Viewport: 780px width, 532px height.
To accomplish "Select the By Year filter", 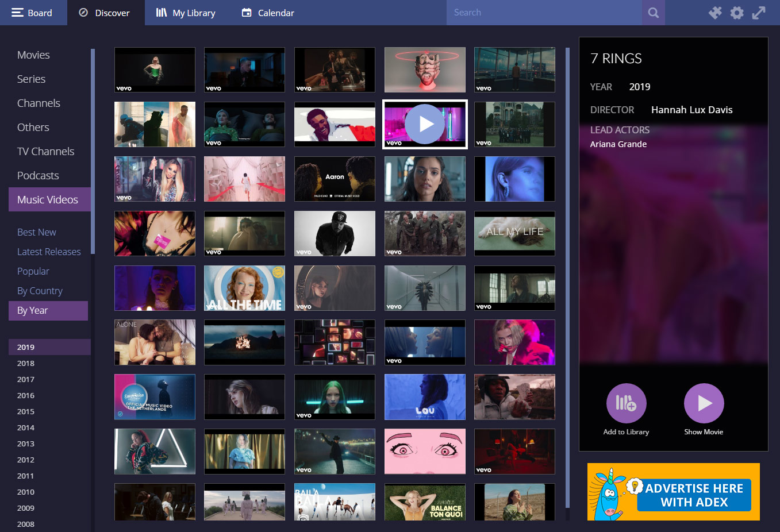I will click(48, 311).
